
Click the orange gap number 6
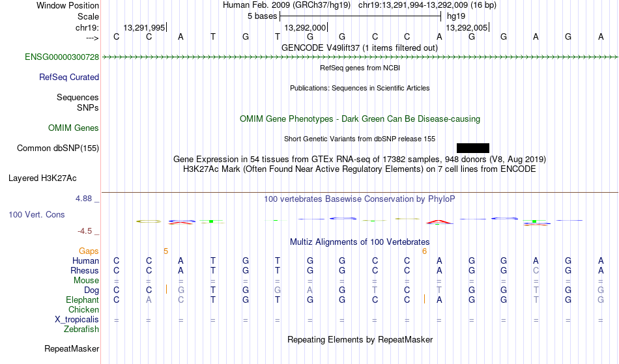click(x=424, y=251)
